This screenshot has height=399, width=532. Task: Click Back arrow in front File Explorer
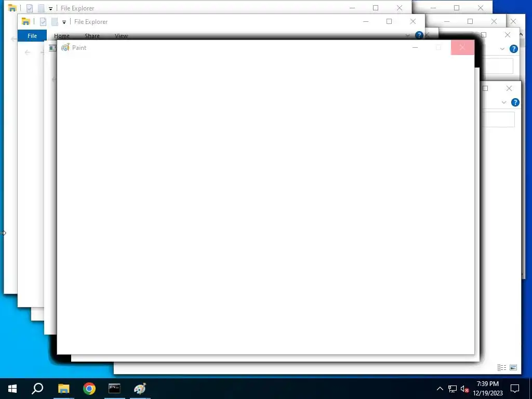pos(28,52)
